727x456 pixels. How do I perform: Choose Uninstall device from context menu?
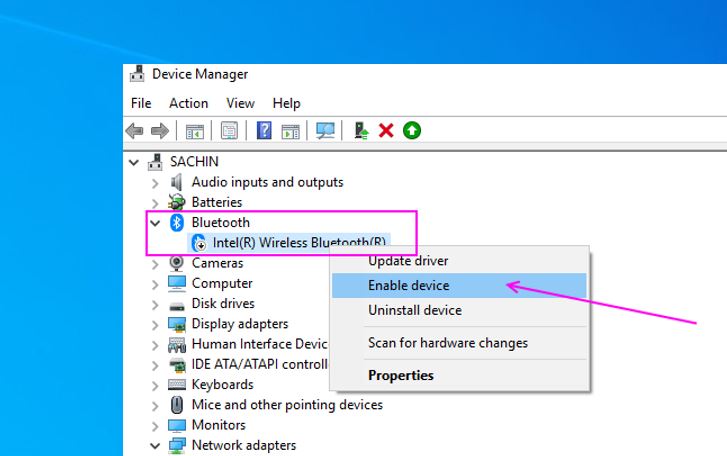(459, 310)
